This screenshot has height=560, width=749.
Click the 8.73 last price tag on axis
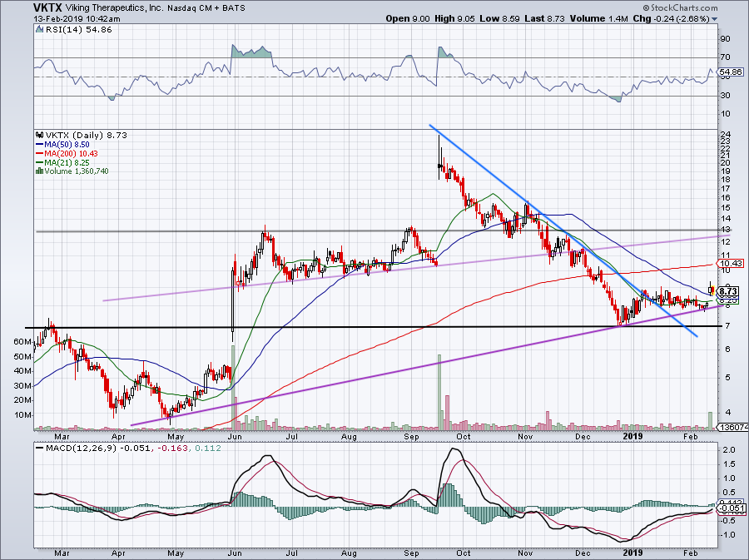(x=728, y=291)
